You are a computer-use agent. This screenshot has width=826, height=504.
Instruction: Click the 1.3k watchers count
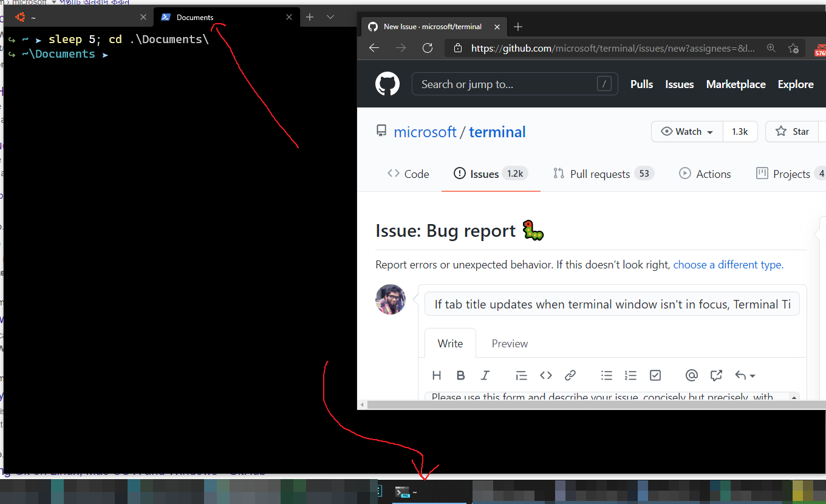pos(740,132)
